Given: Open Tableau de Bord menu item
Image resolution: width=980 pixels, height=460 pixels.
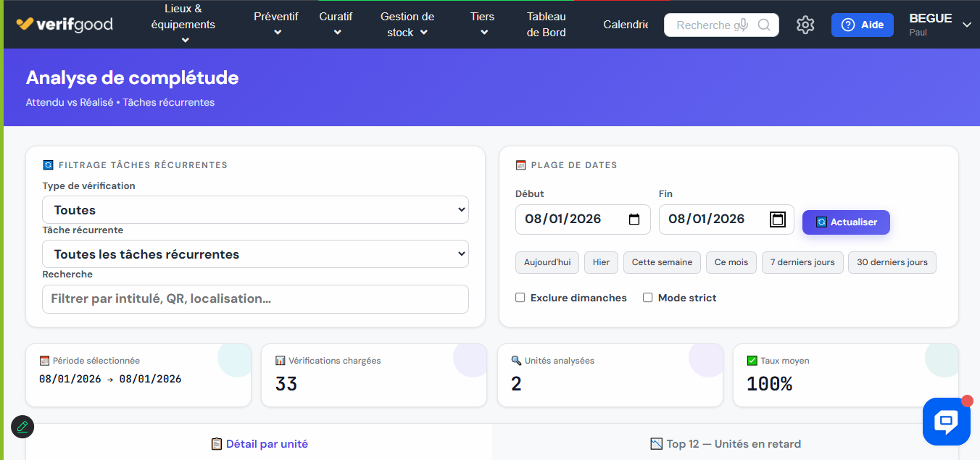Looking at the screenshot, I should (x=546, y=25).
